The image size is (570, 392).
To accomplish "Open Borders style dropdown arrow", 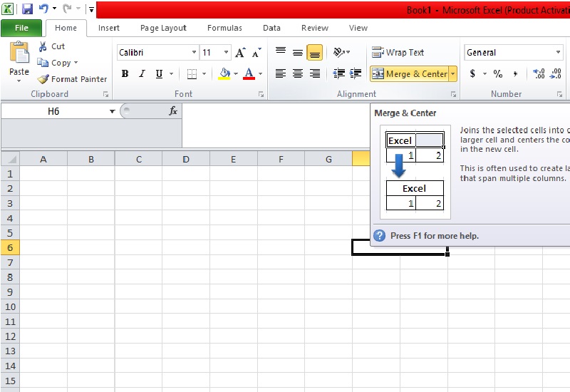I will click(x=204, y=74).
